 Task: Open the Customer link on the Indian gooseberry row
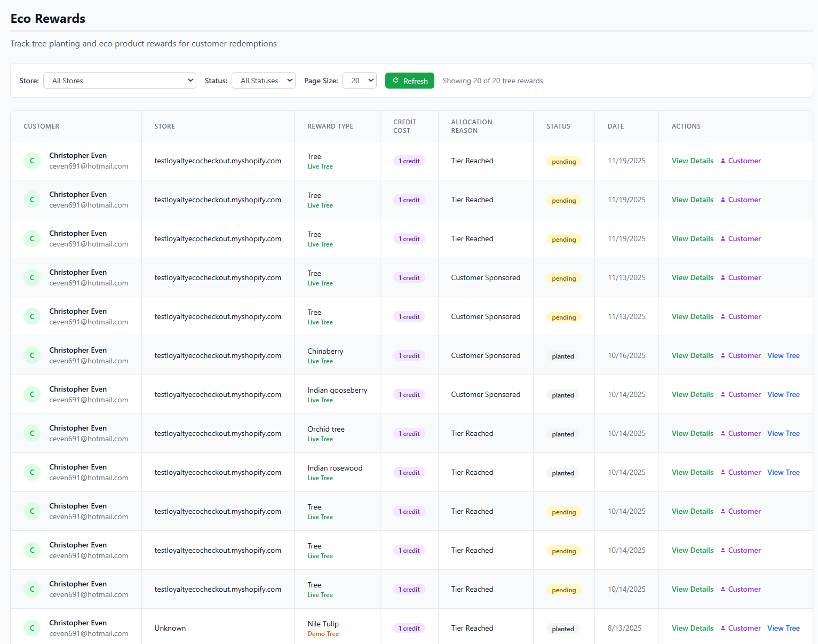[744, 394]
